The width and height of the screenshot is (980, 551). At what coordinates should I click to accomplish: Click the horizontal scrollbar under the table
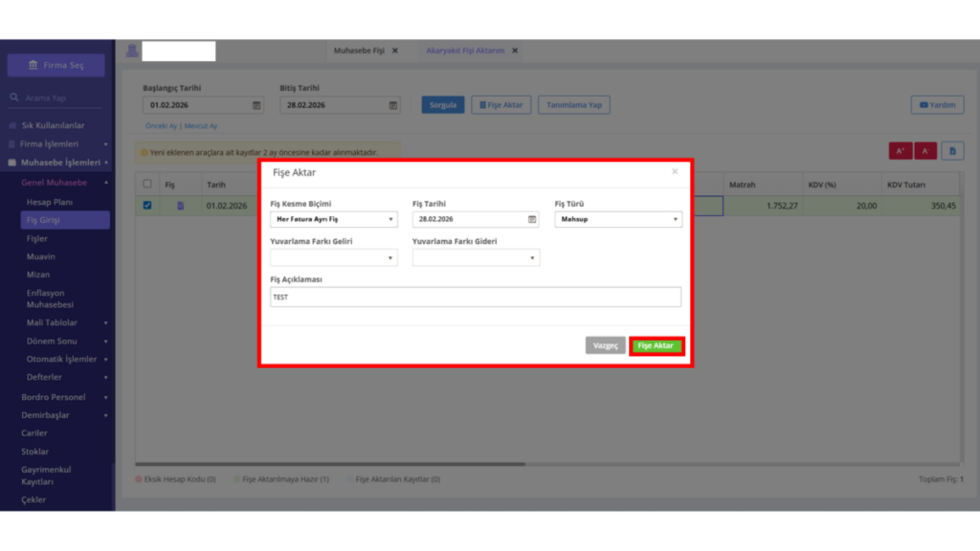pyautogui.click(x=330, y=464)
